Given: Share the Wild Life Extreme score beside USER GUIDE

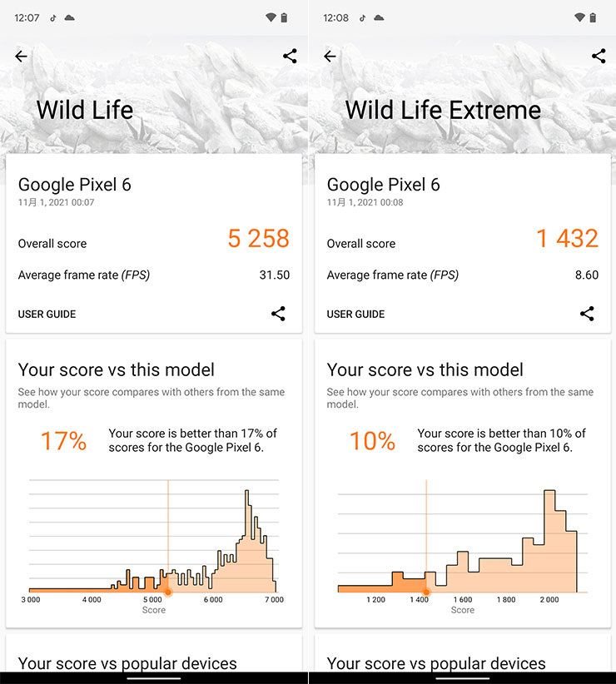Looking at the screenshot, I should [587, 314].
